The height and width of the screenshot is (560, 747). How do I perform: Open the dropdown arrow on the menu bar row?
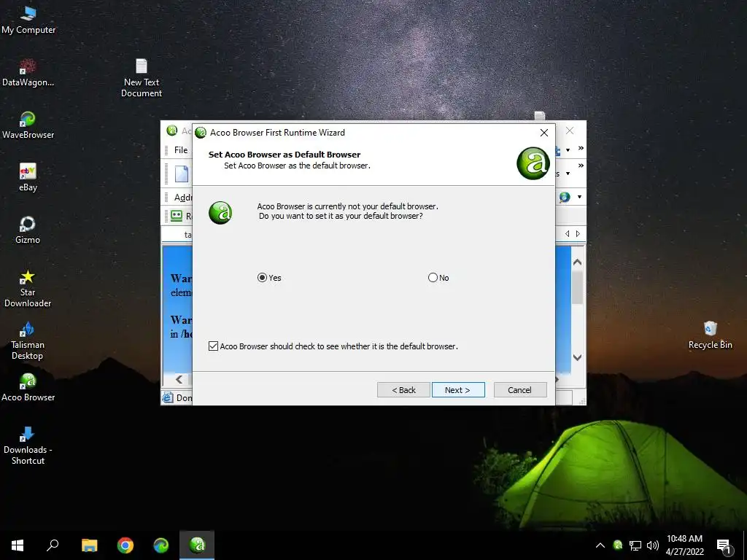tap(568, 150)
